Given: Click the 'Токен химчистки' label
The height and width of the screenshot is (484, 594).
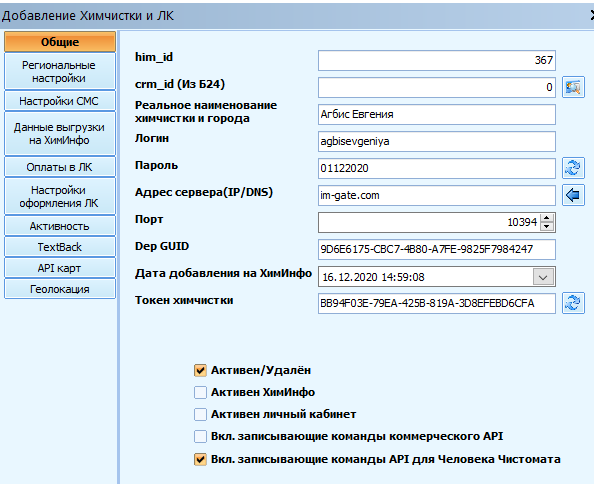Looking at the screenshot, I should (x=184, y=300).
